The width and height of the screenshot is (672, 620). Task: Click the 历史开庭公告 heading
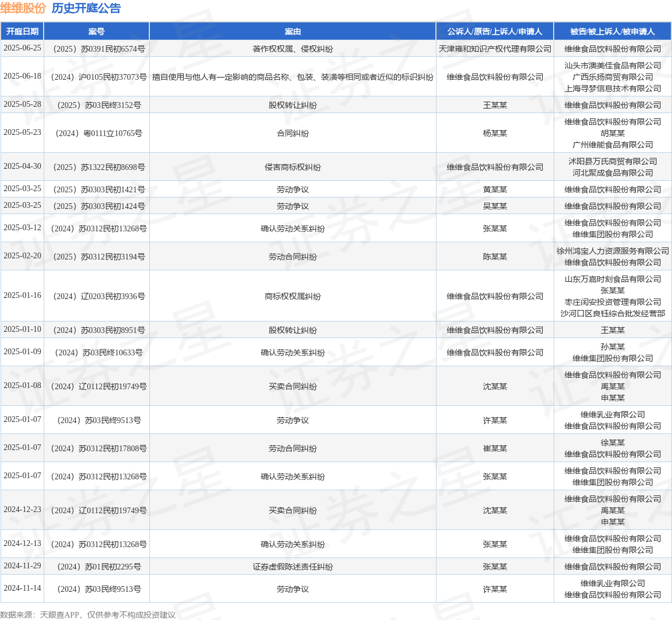click(x=86, y=8)
